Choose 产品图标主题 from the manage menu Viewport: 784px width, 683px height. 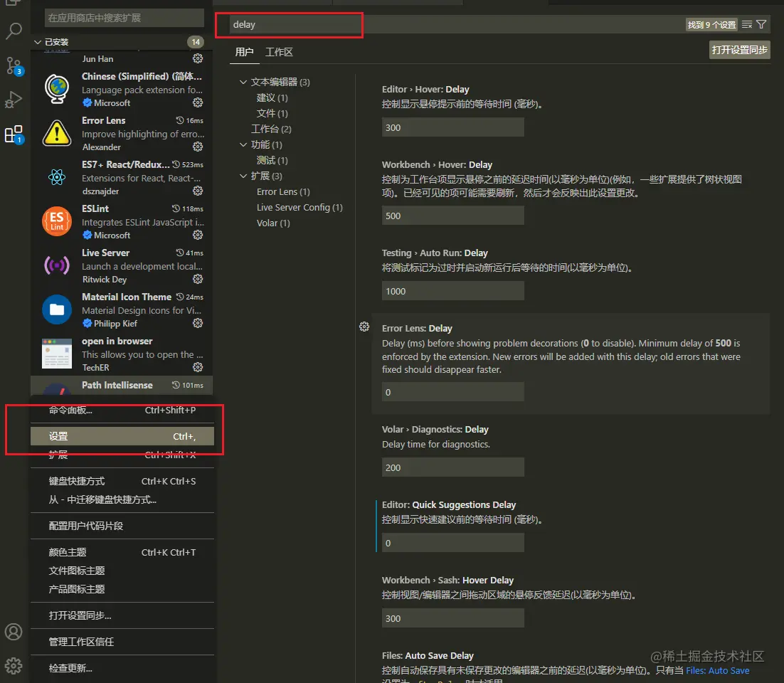[122, 590]
